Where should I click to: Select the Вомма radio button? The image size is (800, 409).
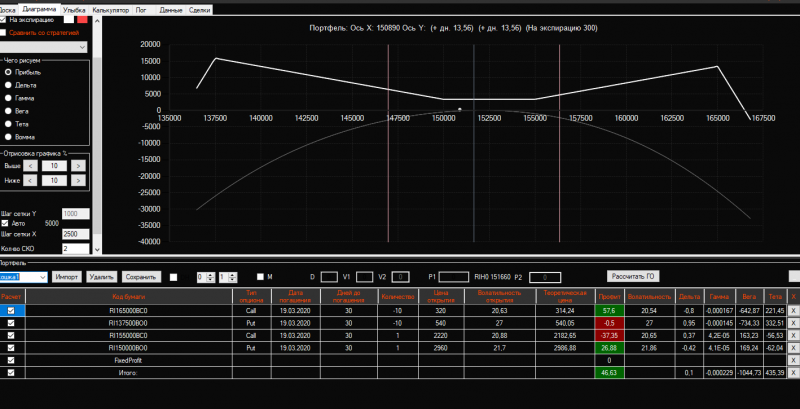8,137
